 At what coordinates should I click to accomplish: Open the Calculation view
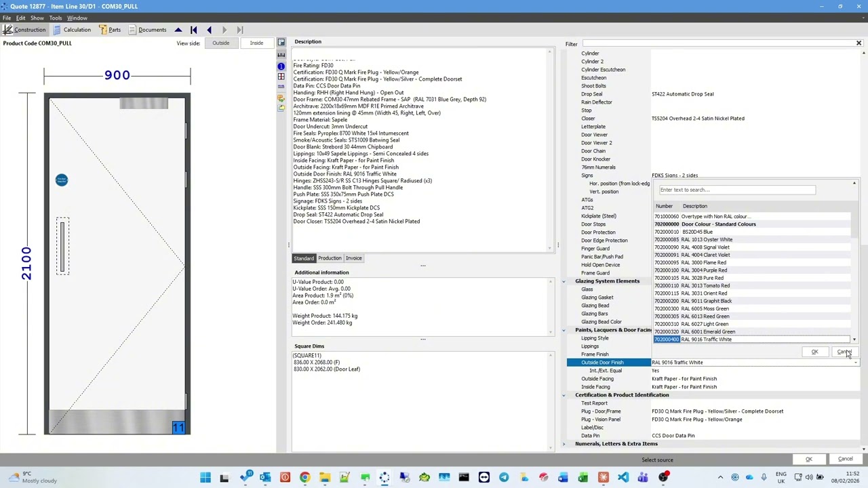tap(72, 30)
